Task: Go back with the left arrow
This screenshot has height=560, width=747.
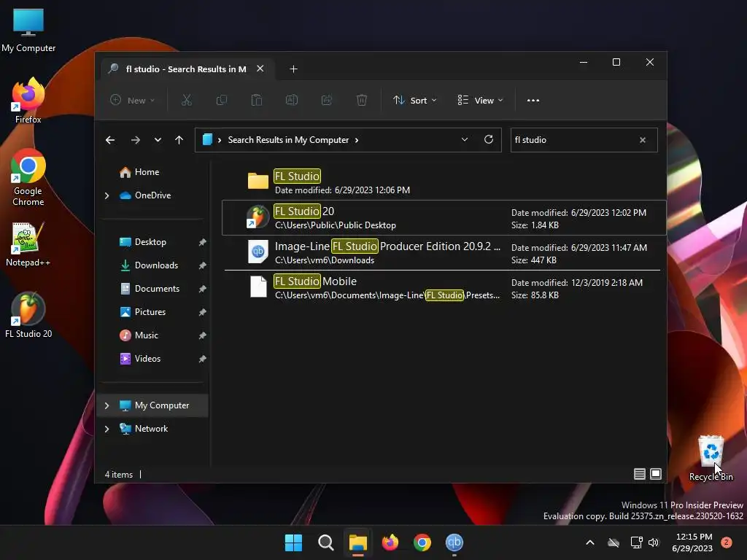Action: click(110, 140)
